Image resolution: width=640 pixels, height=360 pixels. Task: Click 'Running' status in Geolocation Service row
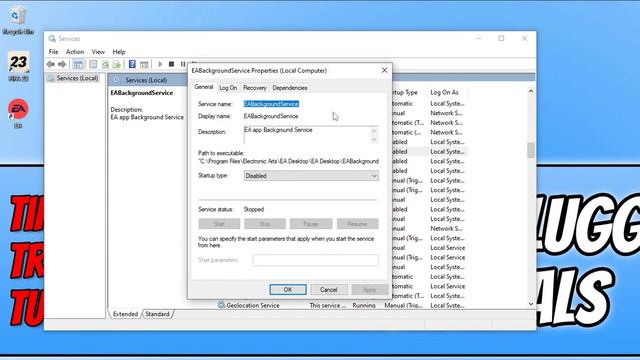point(364,305)
